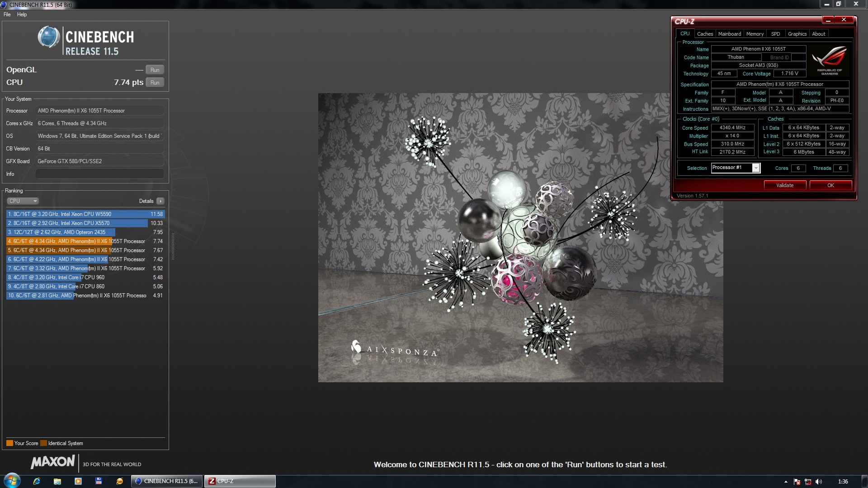This screenshot has height=488, width=868.
Task: Click the orange globe taskbar icon
Action: [119, 481]
